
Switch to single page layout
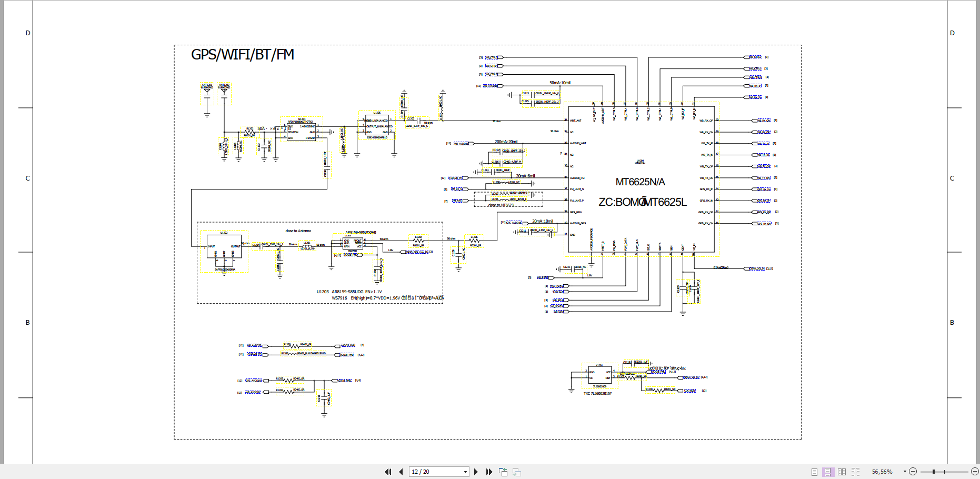click(x=814, y=472)
